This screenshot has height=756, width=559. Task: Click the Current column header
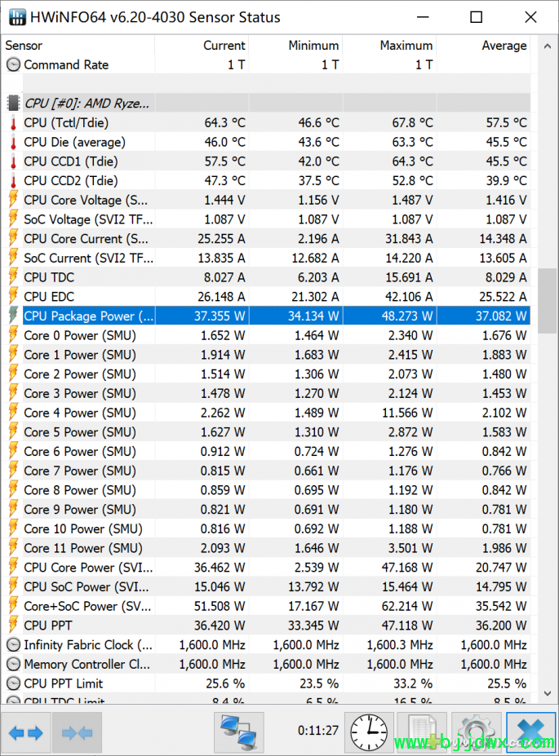pos(202,46)
